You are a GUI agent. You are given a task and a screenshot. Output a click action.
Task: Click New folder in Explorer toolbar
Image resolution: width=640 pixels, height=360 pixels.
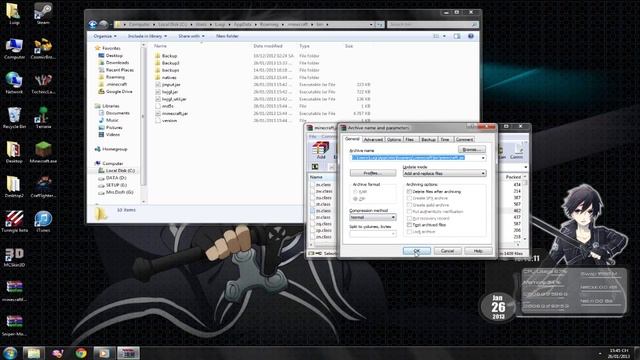point(227,36)
